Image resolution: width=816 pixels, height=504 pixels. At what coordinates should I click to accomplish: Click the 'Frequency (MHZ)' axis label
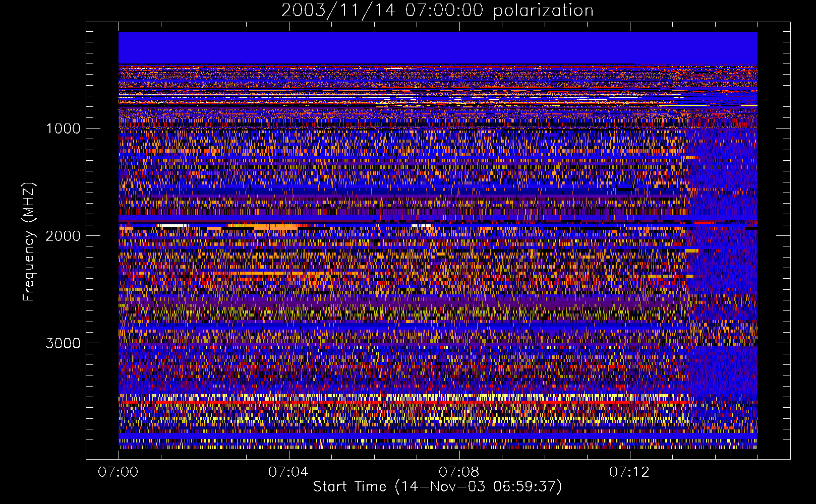point(29,242)
